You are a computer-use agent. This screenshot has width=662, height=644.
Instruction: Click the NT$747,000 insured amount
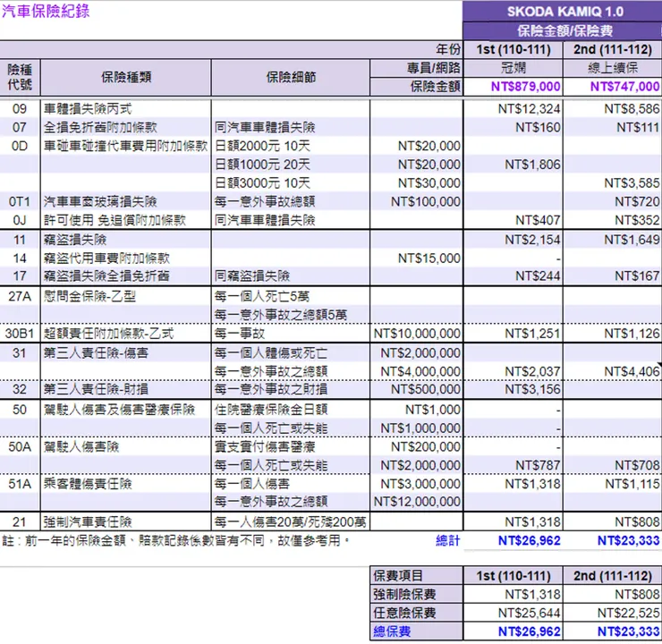click(613, 87)
